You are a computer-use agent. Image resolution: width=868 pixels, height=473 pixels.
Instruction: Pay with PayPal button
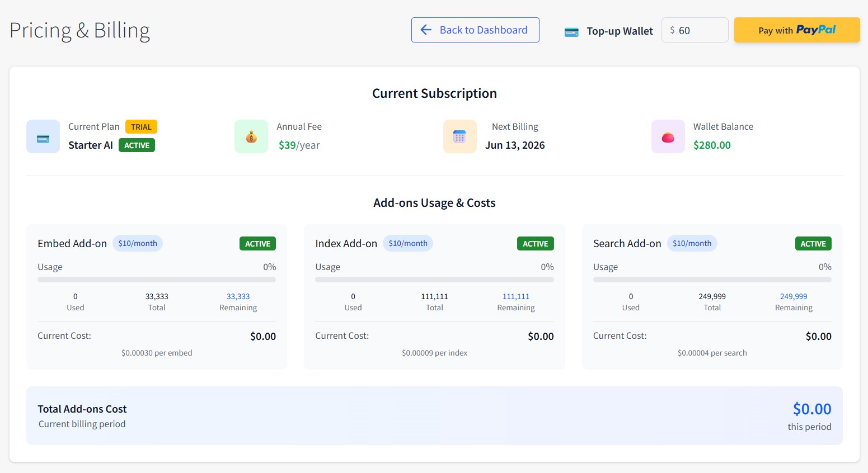[797, 30]
